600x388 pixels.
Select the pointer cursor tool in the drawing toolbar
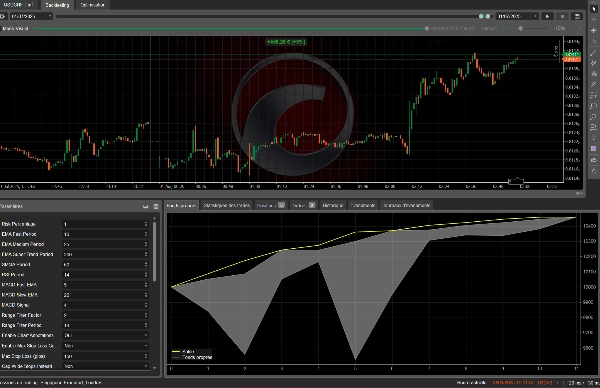coord(593,8)
